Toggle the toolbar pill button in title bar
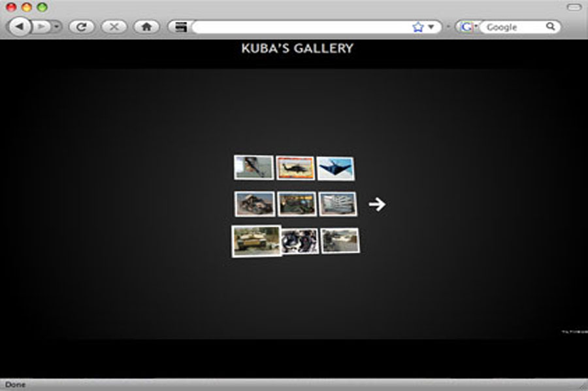The width and height of the screenshot is (588, 391). point(573,7)
